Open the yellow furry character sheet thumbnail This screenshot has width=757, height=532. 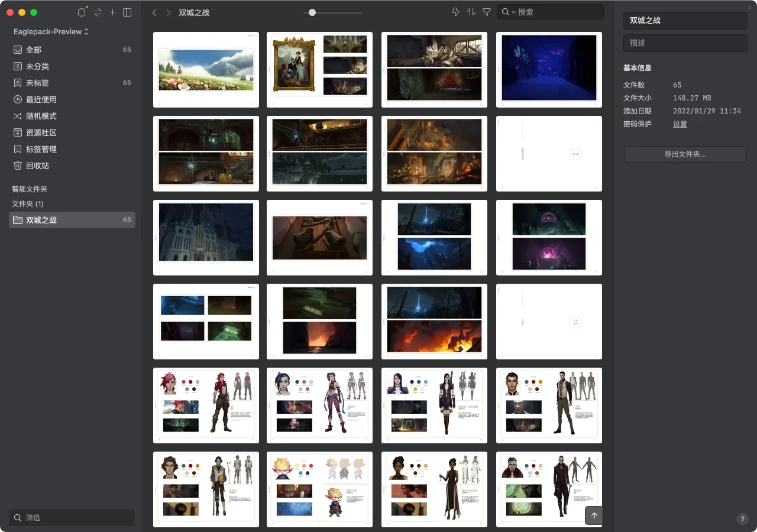319,489
